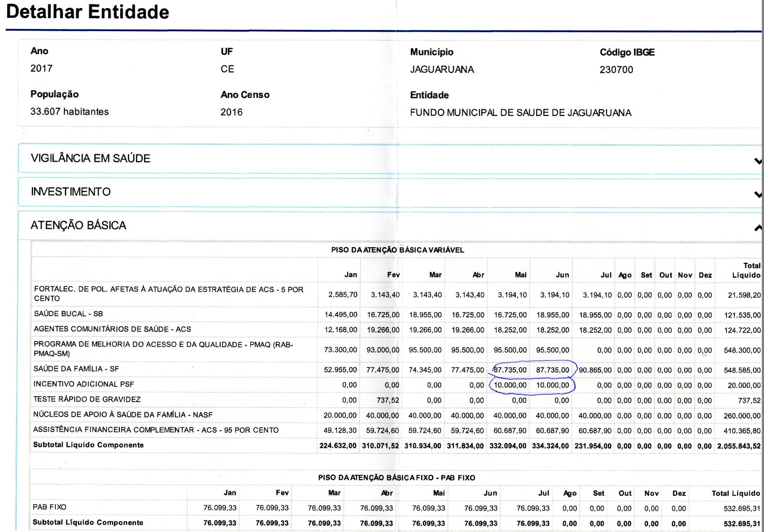This screenshot has width=764, height=532.
Task: Click the 'FORTALEC. DE POL. AFETAS' row label
Action: click(169, 294)
